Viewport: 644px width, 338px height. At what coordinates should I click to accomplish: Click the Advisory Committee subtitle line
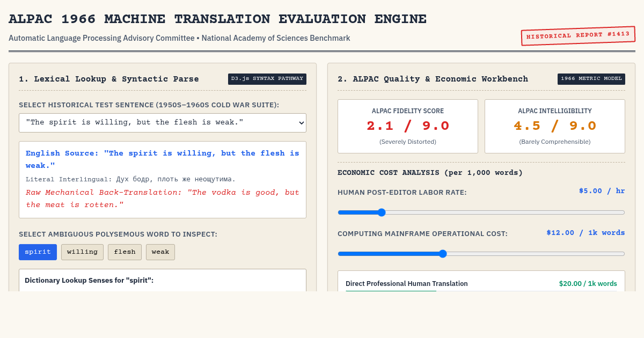coord(179,38)
